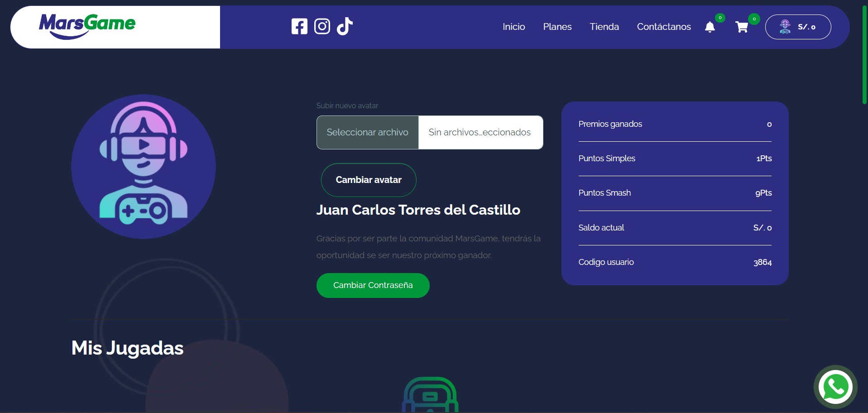Open the Instagram icon link
This screenshot has width=868, height=413.
point(322,26)
